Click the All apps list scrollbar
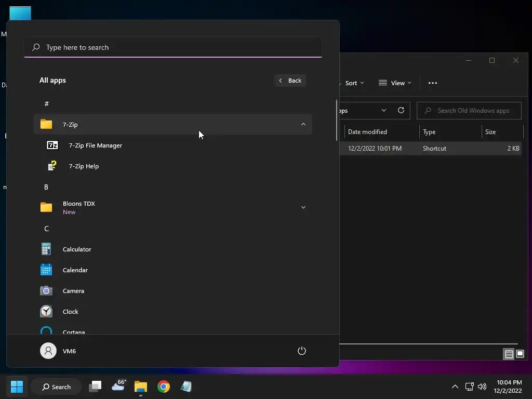The image size is (532, 399). tap(337, 121)
